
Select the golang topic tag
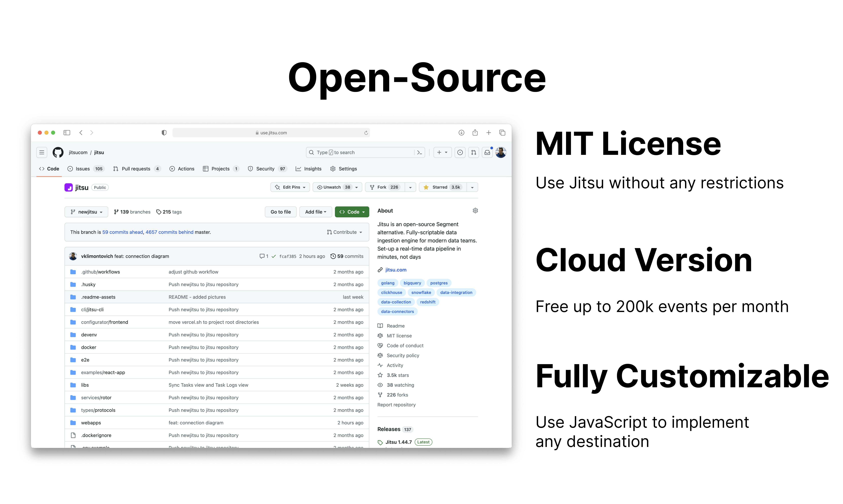click(x=387, y=283)
